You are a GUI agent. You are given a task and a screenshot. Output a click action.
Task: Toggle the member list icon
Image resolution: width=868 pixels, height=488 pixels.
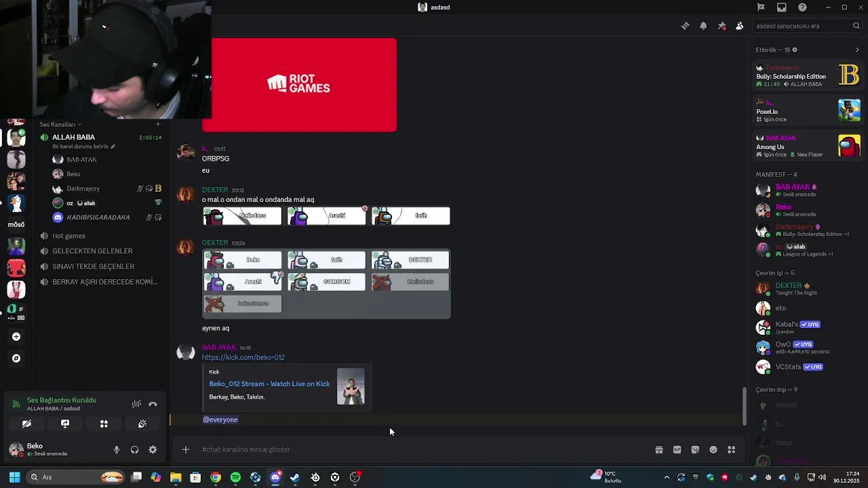click(740, 26)
